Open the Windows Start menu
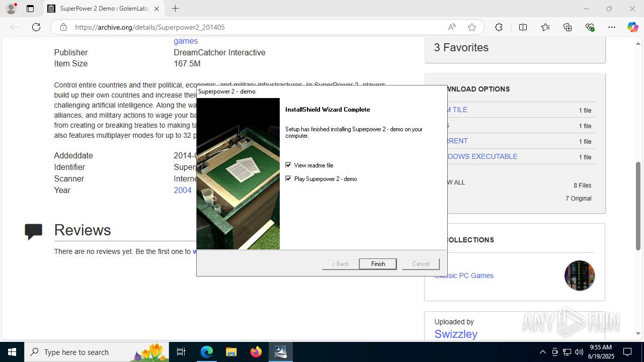644x362 pixels. click(x=12, y=352)
